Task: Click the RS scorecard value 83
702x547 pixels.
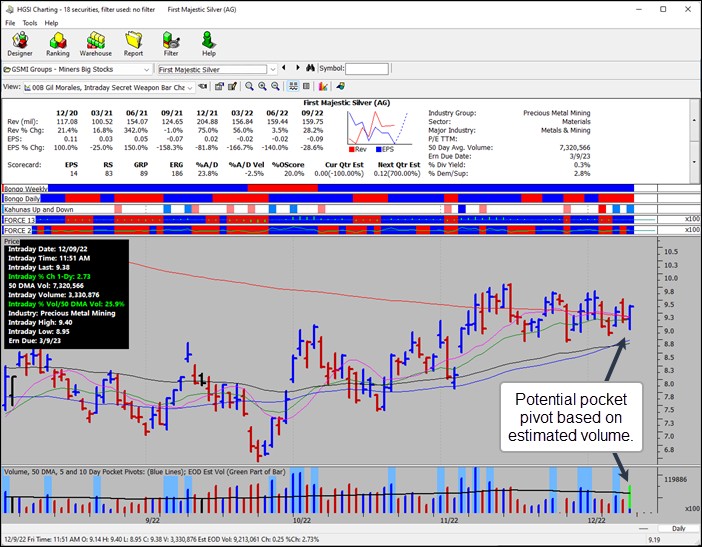Action: pos(109,173)
